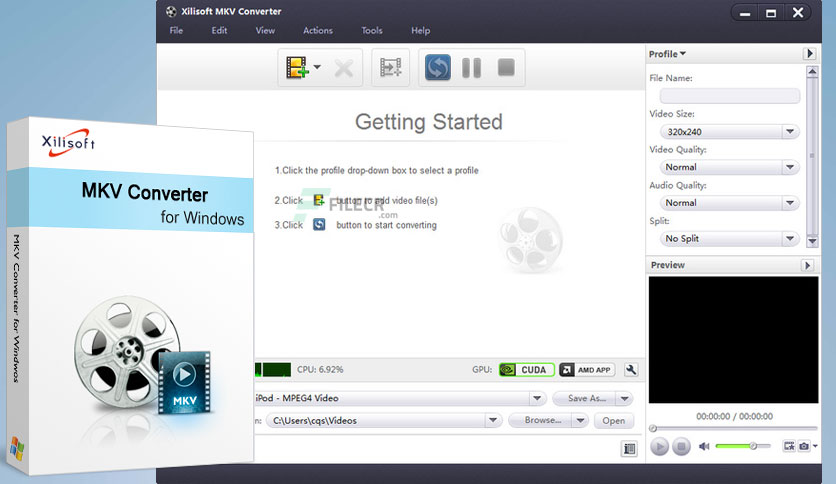Click the small convert icon in step 3
The image size is (836, 484).
coord(319,224)
